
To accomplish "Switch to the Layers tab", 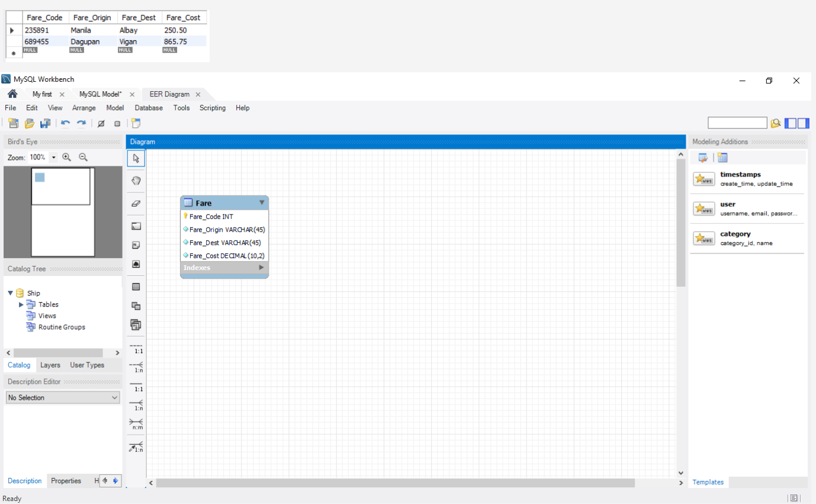I will [50, 365].
